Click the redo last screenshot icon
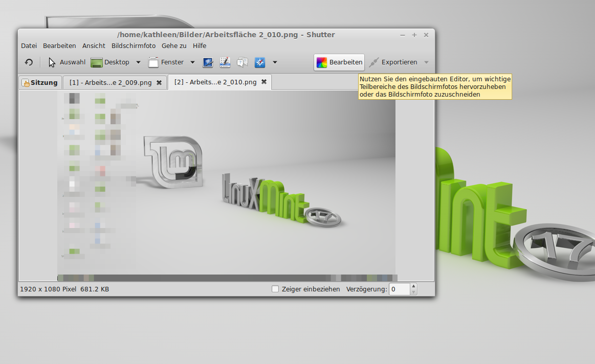Viewport: 595px width, 364px height. pyautogui.click(x=29, y=62)
